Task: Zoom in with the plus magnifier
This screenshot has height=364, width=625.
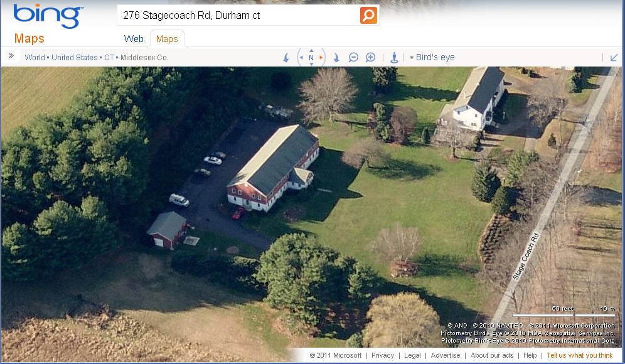Action: [370, 57]
